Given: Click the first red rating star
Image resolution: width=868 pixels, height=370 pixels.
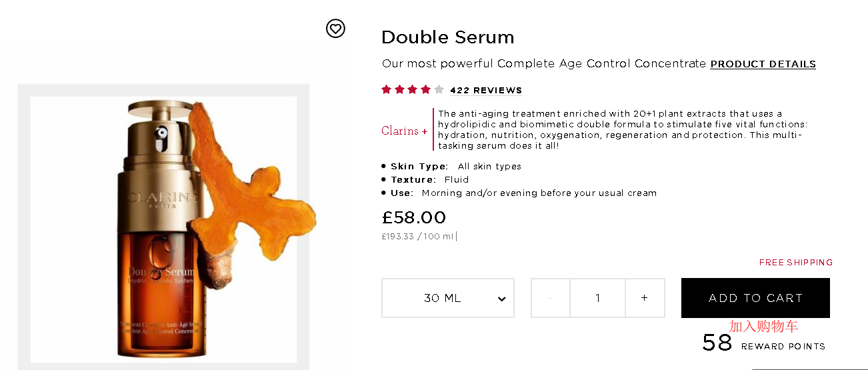Looking at the screenshot, I should 387,90.
